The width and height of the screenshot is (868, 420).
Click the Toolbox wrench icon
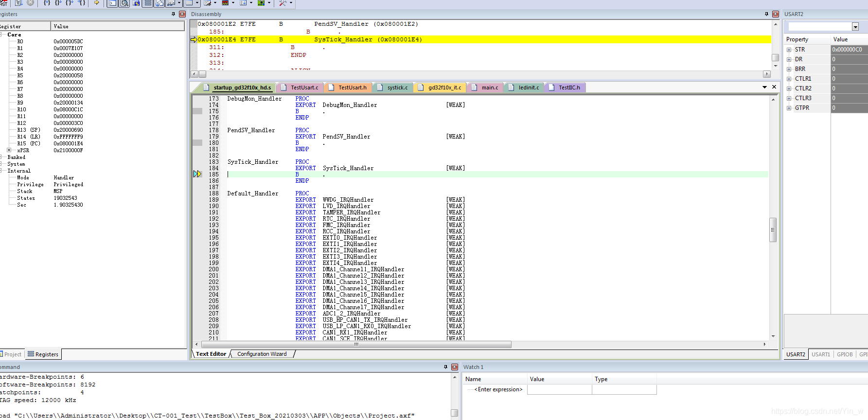[x=283, y=3]
